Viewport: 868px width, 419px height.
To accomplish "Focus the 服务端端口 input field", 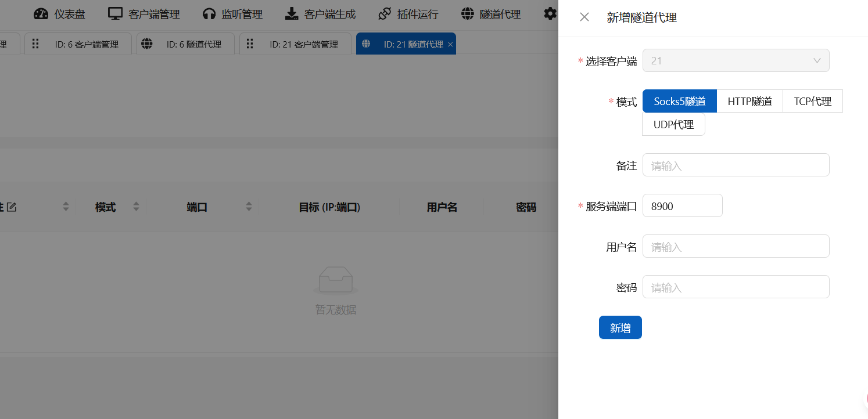I will click(x=682, y=206).
